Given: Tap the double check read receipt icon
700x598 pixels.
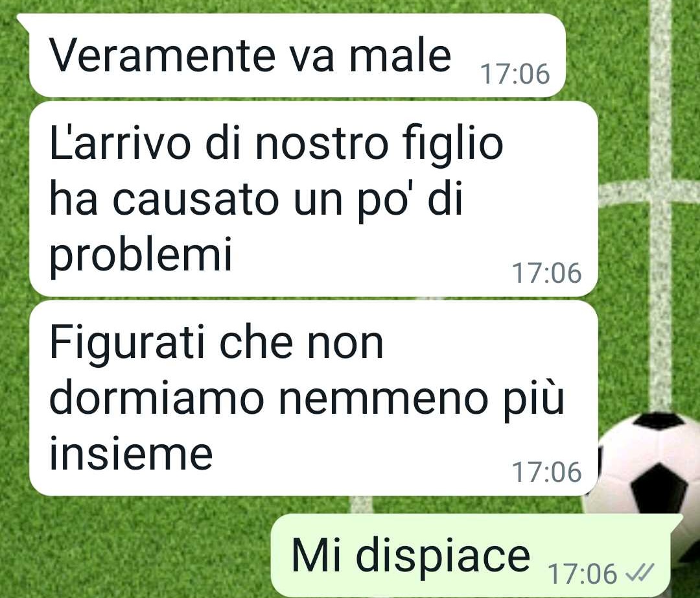Looking at the screenshot, I should [640, 573].
